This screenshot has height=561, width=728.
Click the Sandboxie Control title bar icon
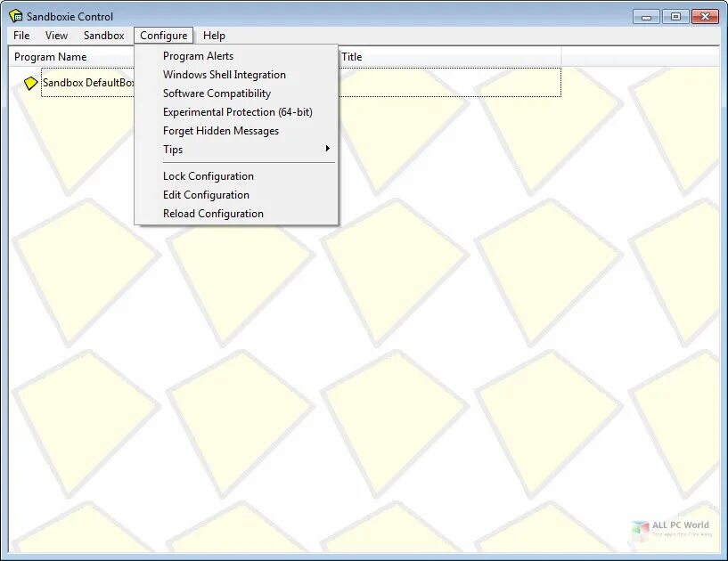click(16, 16)
